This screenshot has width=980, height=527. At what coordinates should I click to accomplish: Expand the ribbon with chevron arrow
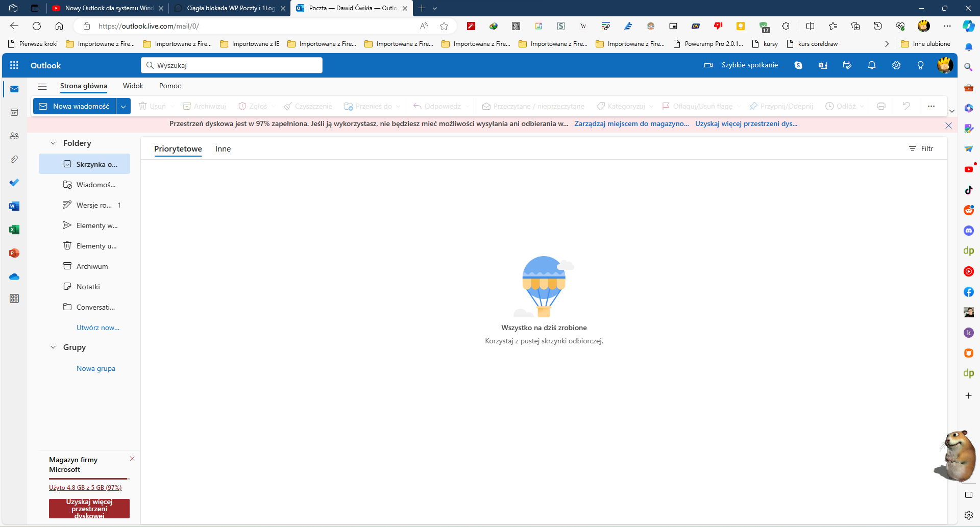(x=952, y=111)
